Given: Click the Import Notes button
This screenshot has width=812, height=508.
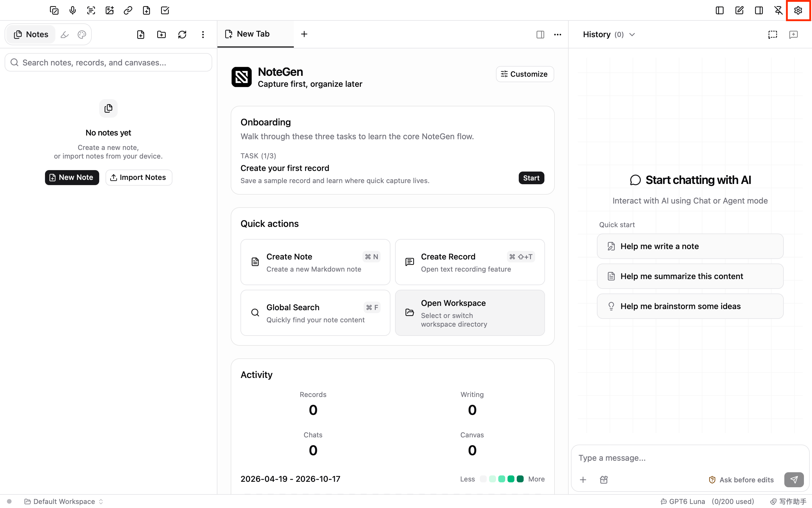Looking at the screenshot, I should coord(139,177).
